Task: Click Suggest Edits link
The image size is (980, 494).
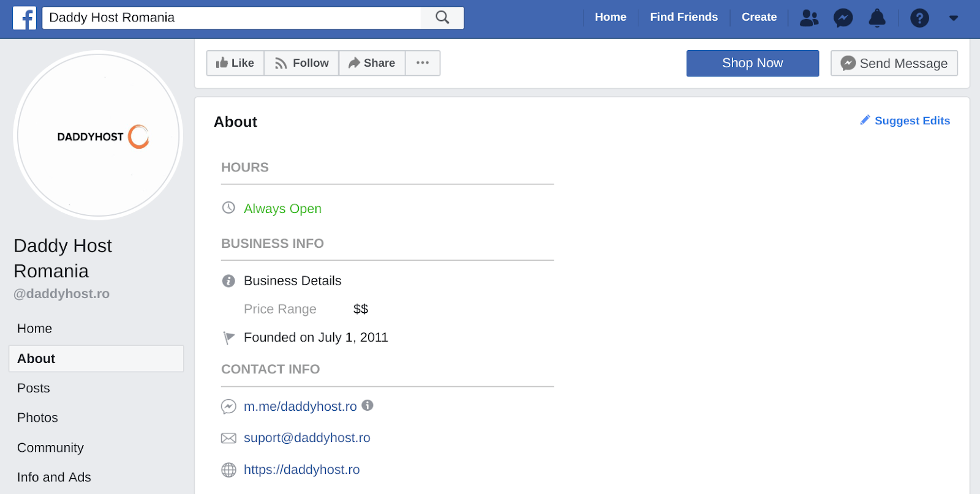Action: (x=912, y=121)
